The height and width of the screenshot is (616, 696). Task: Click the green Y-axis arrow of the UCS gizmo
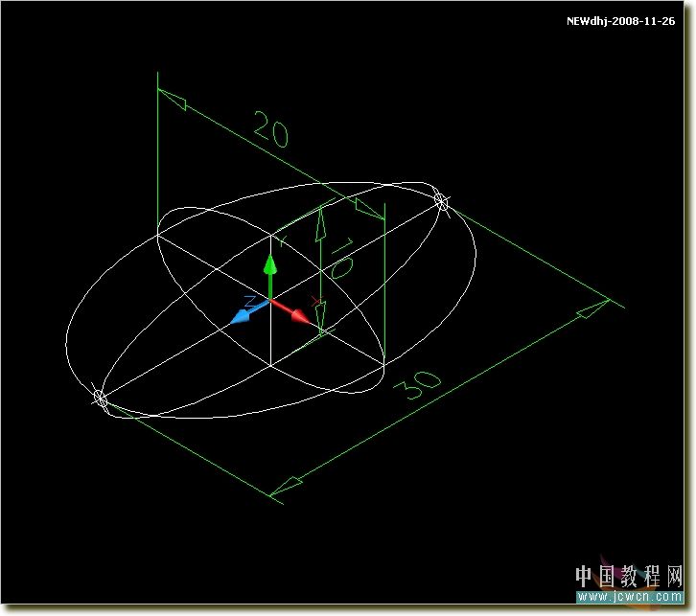coord(270,276)
